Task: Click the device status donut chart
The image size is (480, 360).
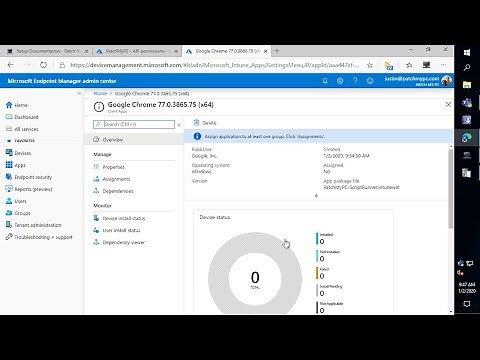Action: click(255, 273)
